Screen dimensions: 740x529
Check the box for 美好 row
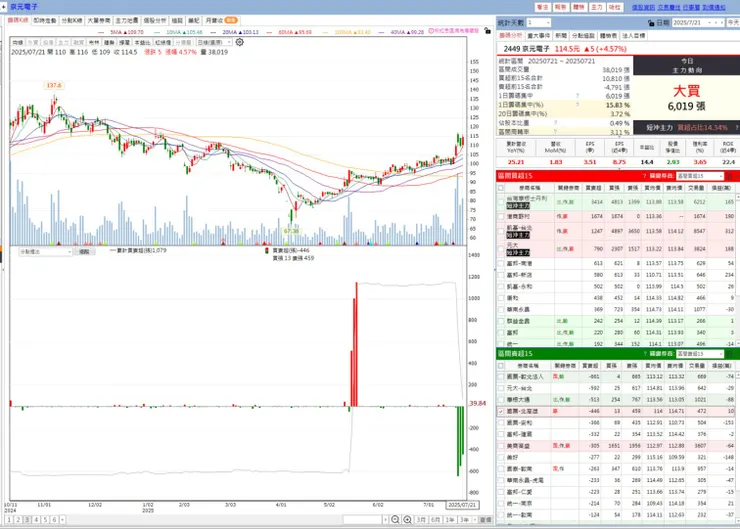coord(501,457)
